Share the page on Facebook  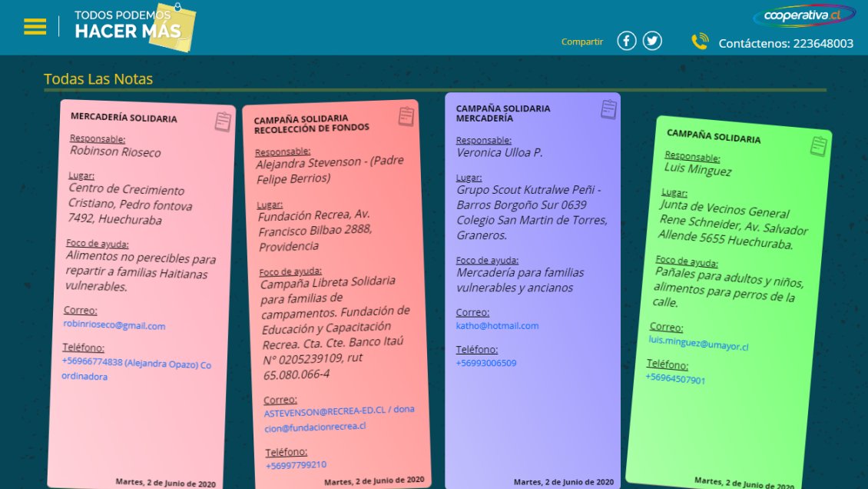coord(626,40)
